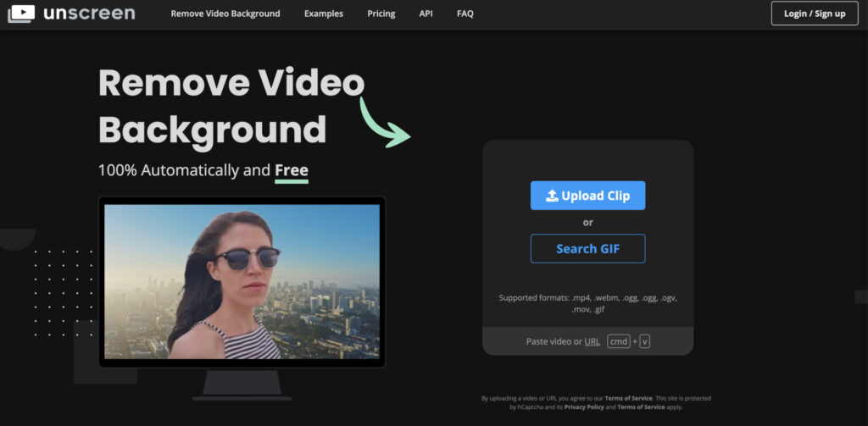Open the Pricing page
The height and width of the screenshot is (426, 868).
coord(381,14)
